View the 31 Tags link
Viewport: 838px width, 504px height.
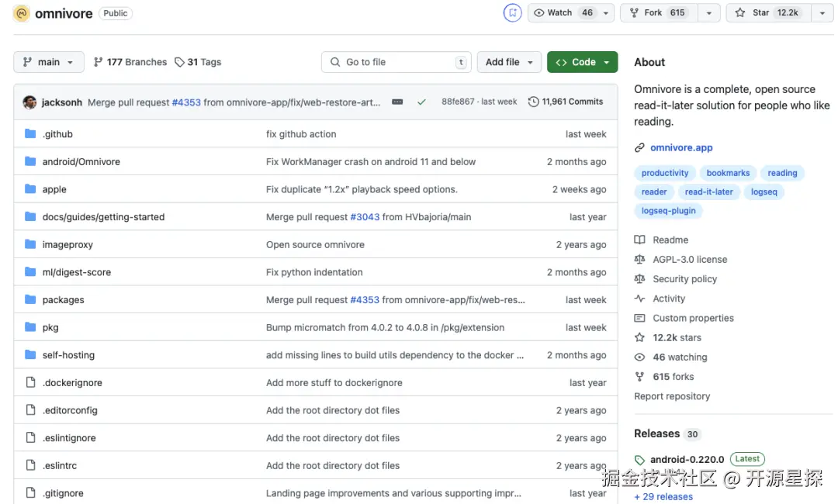(x=198, y=62)
